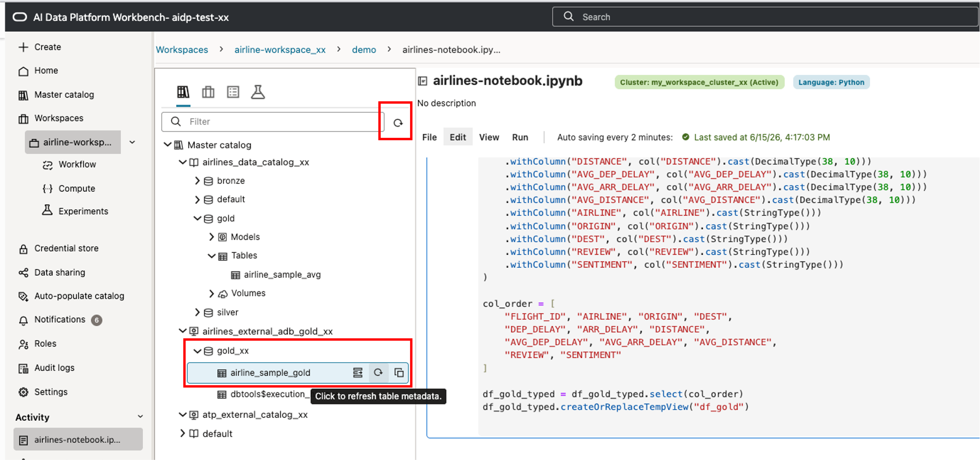
Task: Open the details icon for airline_sample_gold
Action: (x=358, y=372)
